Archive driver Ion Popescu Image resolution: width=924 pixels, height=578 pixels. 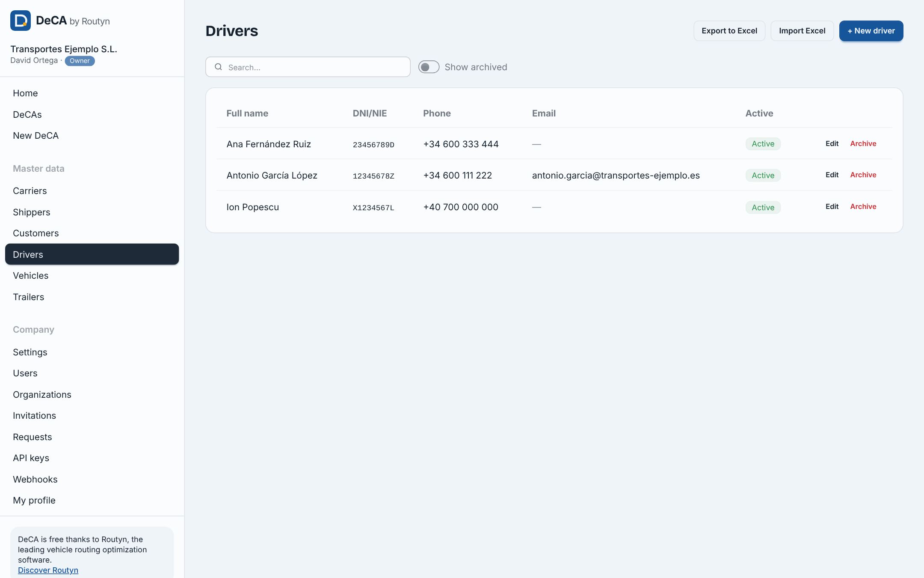(x=863, y=206)
